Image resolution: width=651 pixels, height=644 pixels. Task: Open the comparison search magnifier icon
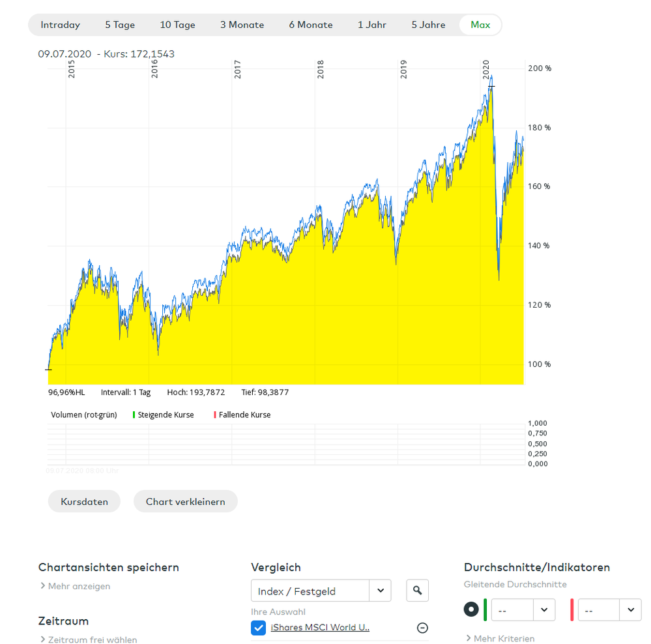pos(416,590)
